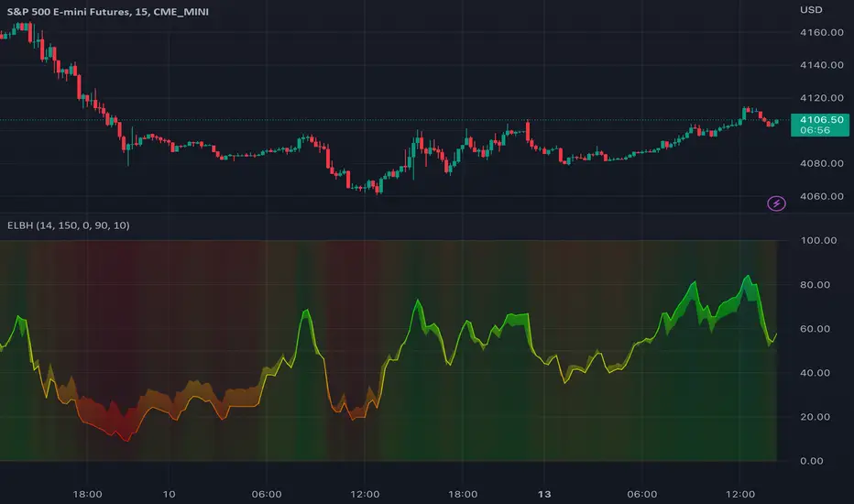This screenshot has height=504, width=854.
Task: Click the USD currency label
Action: pyautogui.click(x=811, y=10)
